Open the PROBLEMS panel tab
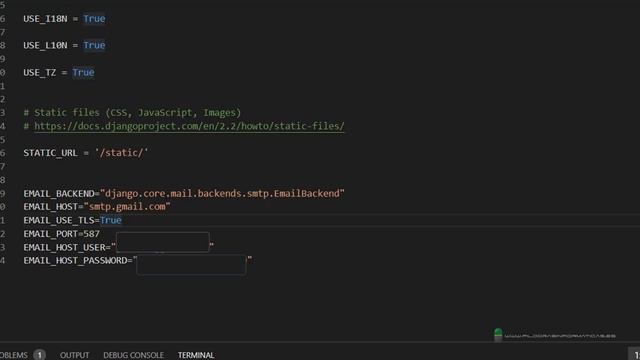Screen dimensions: 640x360 point(13,355)
